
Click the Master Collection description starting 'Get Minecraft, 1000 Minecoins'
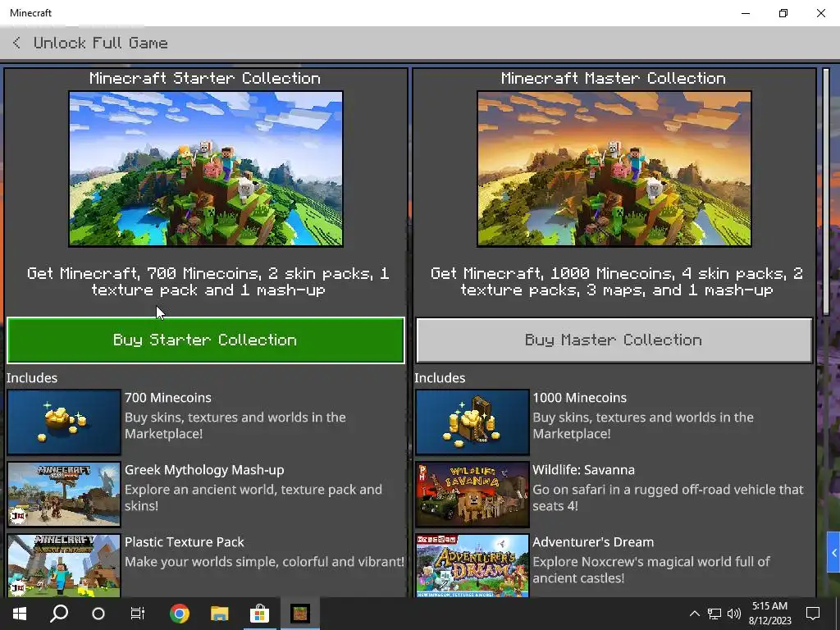(x=617, y=282)
